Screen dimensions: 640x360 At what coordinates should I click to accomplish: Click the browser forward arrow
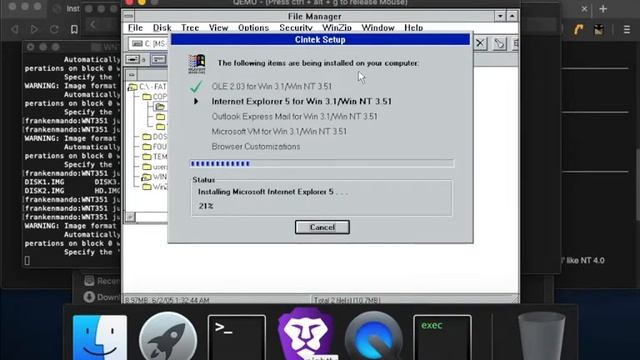[x=34, y=29]
